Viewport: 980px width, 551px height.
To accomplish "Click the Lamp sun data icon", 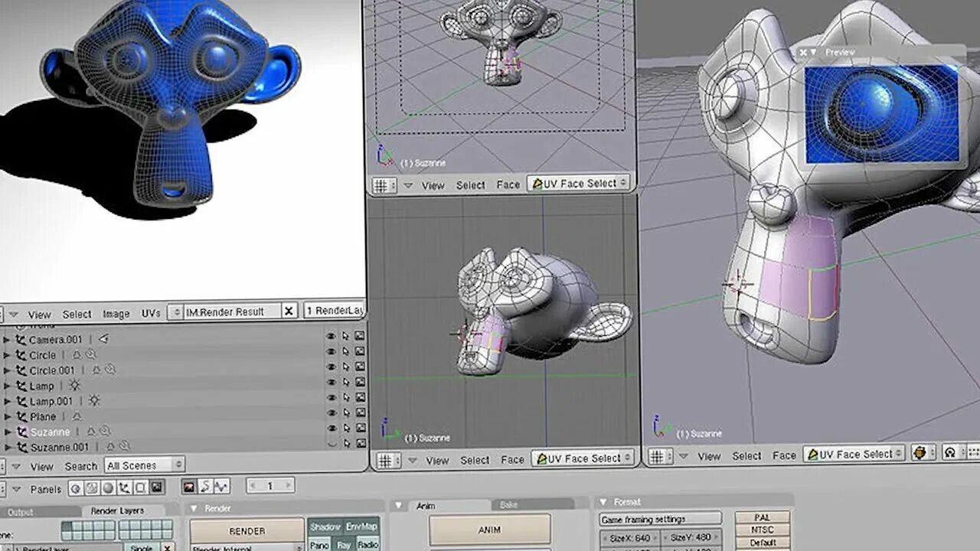I will (x=74, y=386).
